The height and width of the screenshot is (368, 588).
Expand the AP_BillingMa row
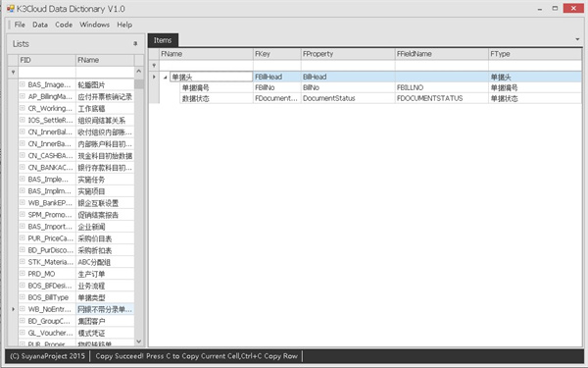[x=23, y=96]
